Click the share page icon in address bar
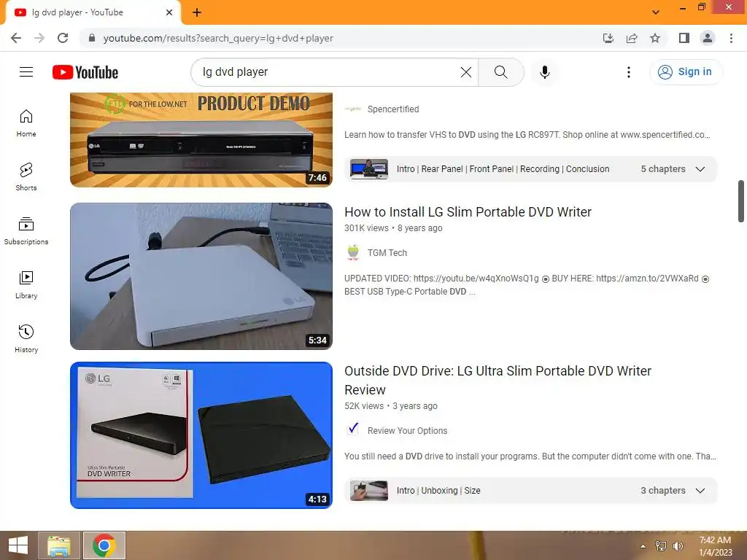The width and height of the screenshot is (747, 560). 632,38
